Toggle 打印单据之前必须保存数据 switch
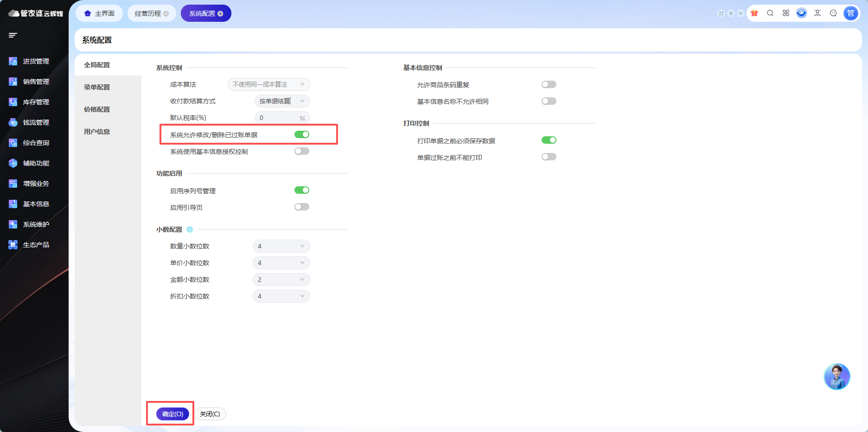The image size is (868, 432). [x=549, y=140]
